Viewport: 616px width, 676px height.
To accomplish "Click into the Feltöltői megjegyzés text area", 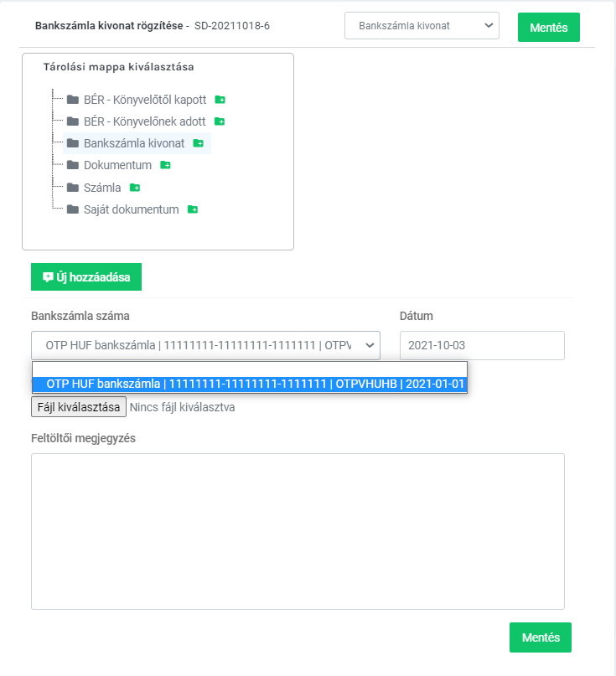I will (298, 531).
